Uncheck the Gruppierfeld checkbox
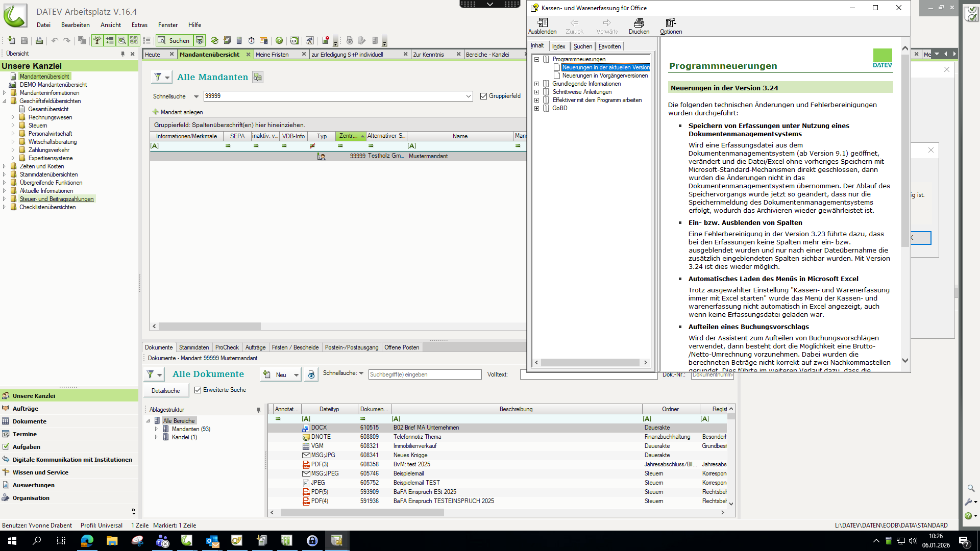Image resolution: width=980 pixels, height=551 pixels. click(483, 96)
